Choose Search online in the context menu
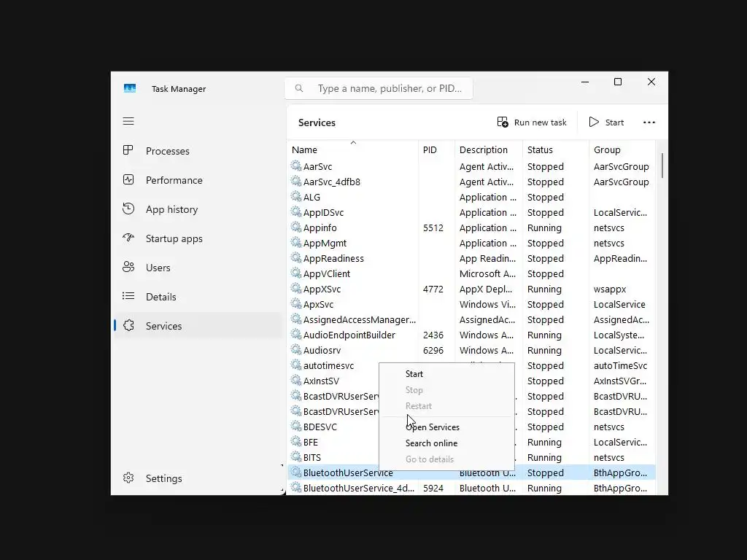Image resolution: width=747 pixels, height=560 pixels. (446, 443)
